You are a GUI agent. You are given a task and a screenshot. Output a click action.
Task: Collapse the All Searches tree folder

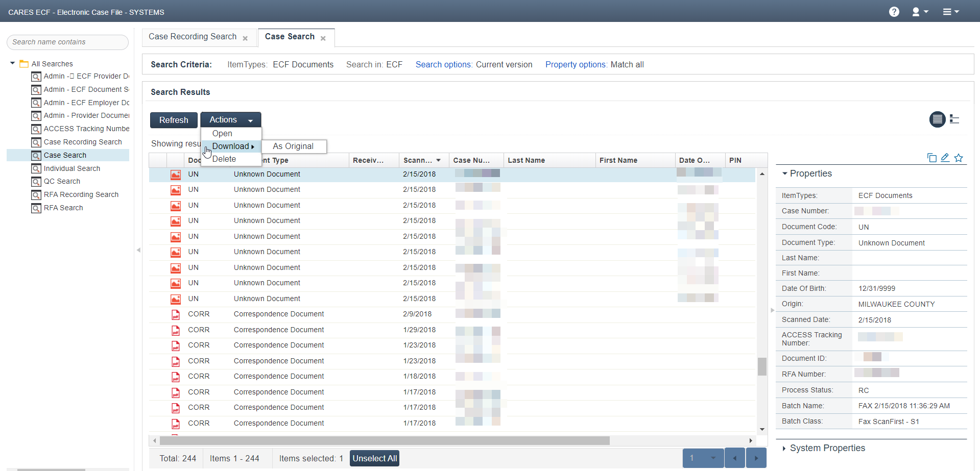click(12, 63)
